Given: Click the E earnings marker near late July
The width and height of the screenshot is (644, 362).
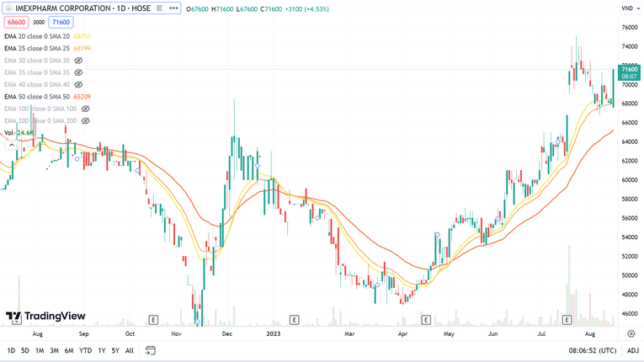Looking at the screenshot, I should pyautogui.click(x=567, y=320).
